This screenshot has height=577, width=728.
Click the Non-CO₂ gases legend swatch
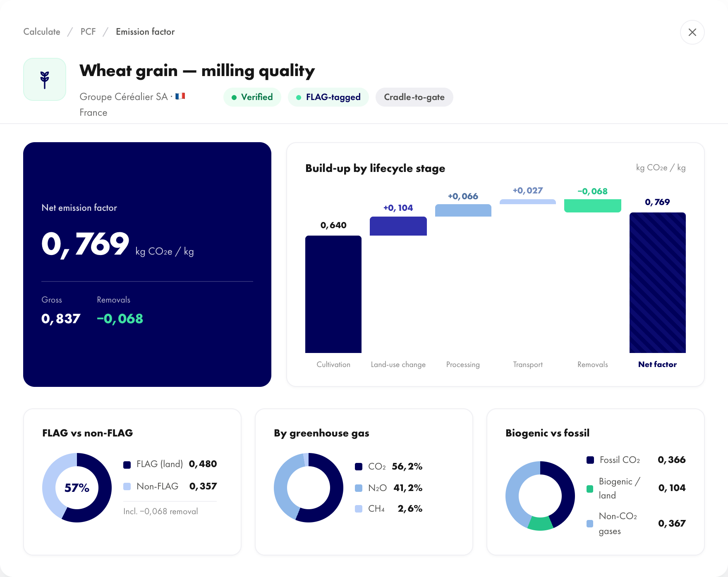coord(590,524)
